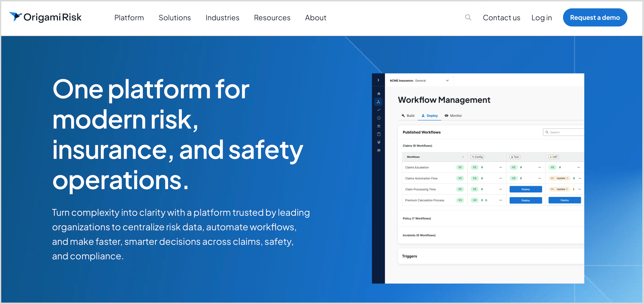The width and height of the screenshot is (644, 304).
Task: Open Claims Automation Flow Config more options
Action: [x=501, y=178]
